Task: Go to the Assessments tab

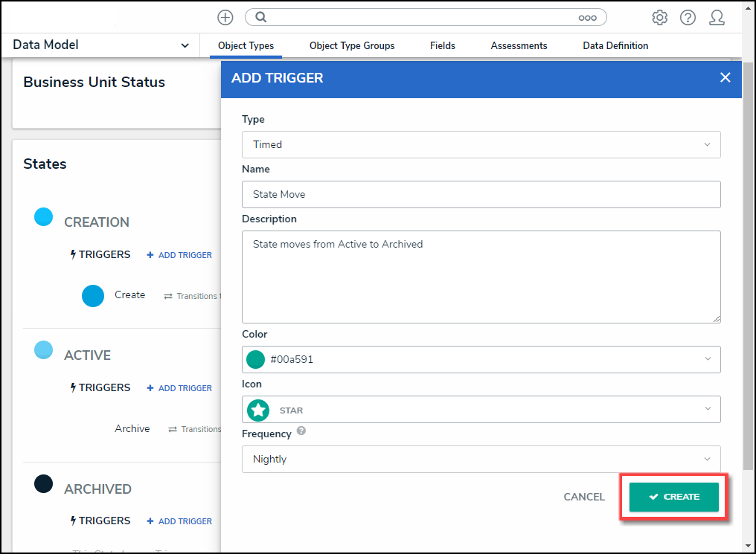Action: (x=519, y=46)
